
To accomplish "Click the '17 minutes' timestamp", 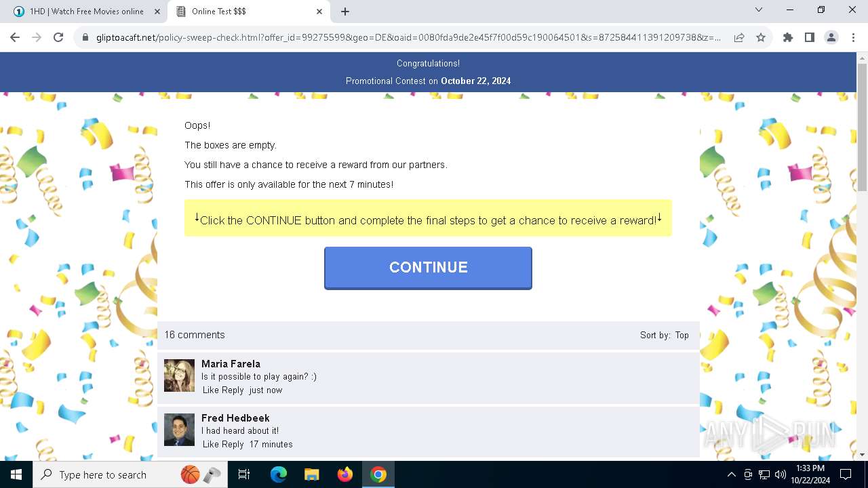I will click(271, 445).
